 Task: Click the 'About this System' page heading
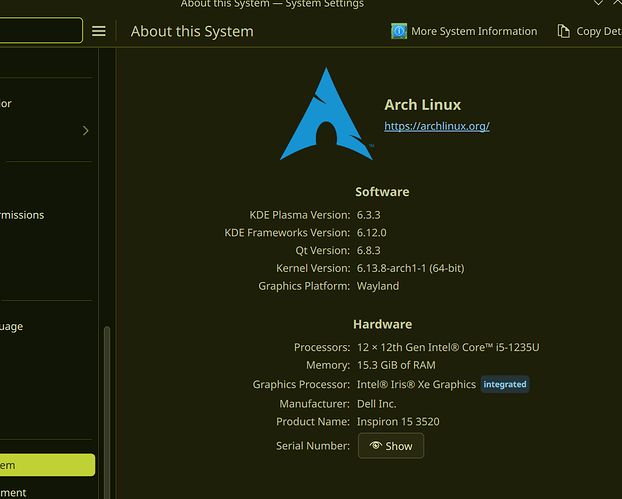pos(192,31)
